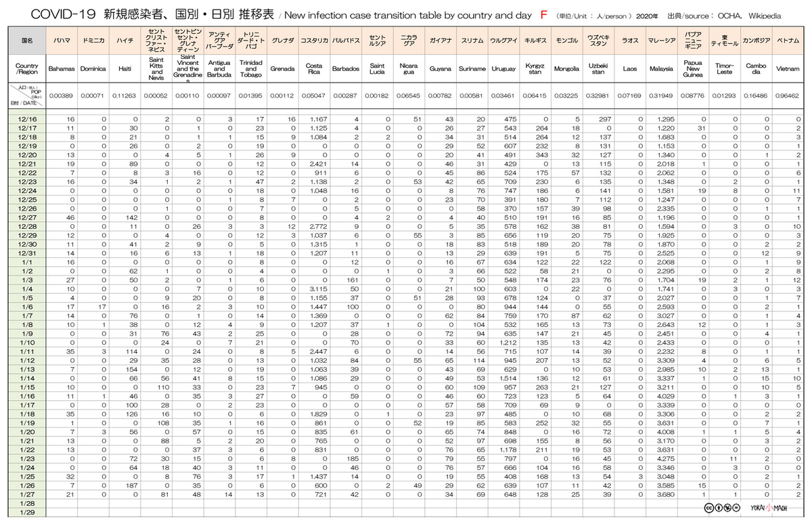Select the Trinidad and Tobago header
This screenshot has height=522, width=812.
point(250,69)
